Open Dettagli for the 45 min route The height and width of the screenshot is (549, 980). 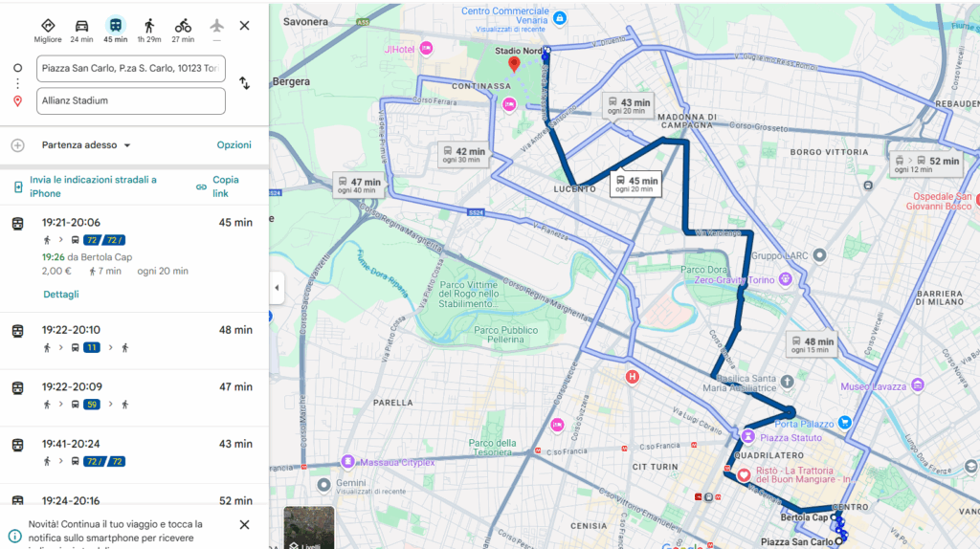click(x=60, y=295)
